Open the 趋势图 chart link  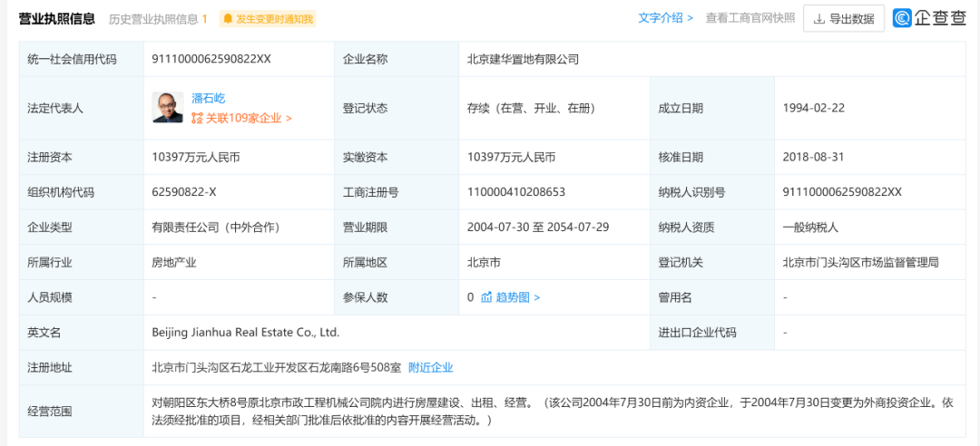click(511, 297)
